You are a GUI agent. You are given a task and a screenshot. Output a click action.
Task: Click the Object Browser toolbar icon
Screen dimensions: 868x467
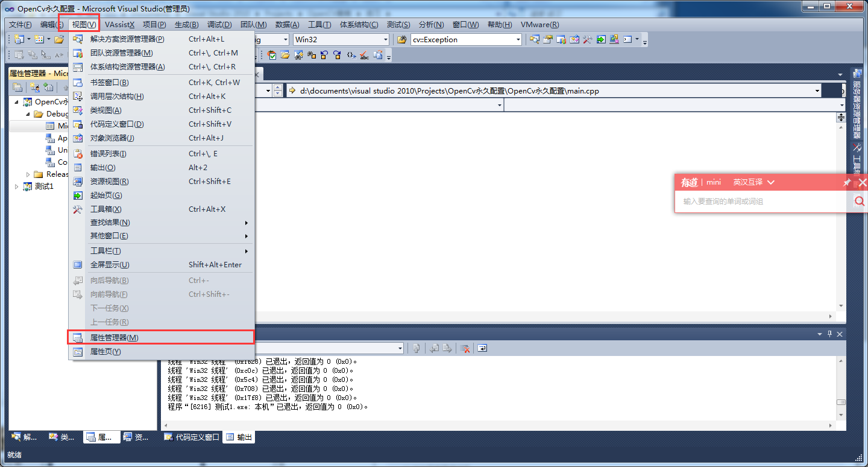tap(574, 40)
